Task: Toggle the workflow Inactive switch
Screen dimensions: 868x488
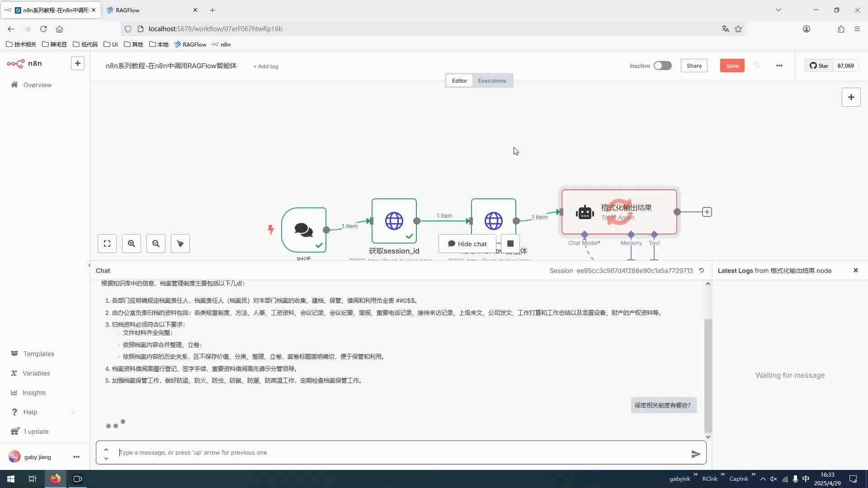Action: point(662,66)
